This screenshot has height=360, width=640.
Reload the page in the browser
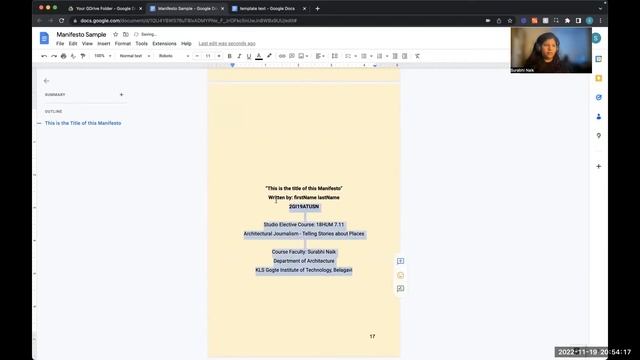click(x=62, y=20)
